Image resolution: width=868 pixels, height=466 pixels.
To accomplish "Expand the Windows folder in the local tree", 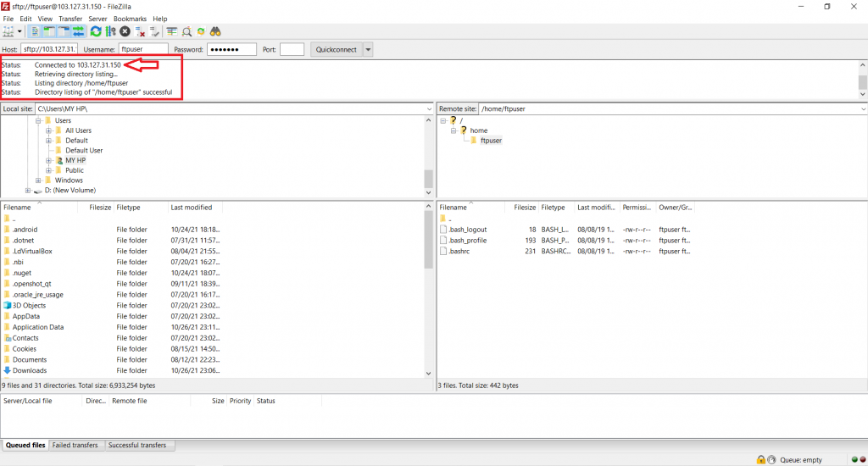I will tap(38, 180).
